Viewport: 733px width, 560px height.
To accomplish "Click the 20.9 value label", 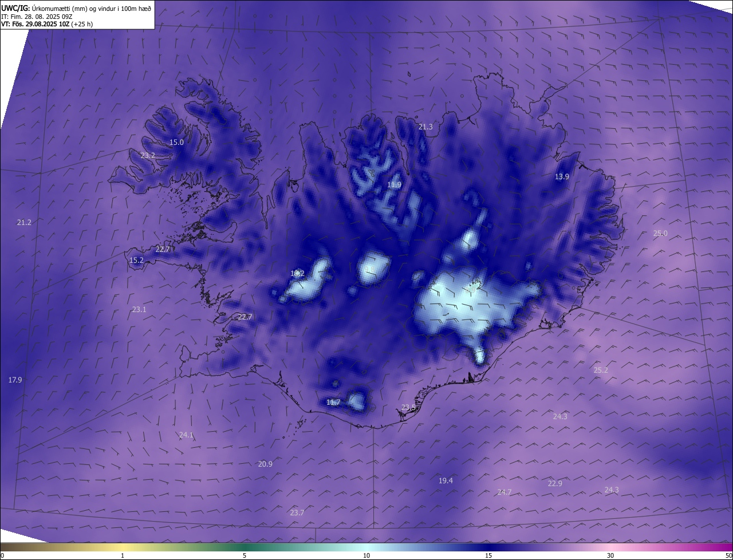I will [x=265, y=464].
